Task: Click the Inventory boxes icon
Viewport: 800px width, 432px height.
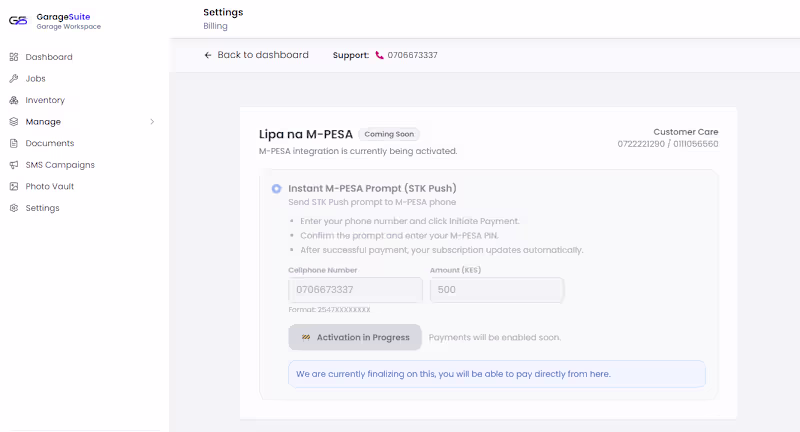Action: (x=14, y=100)
